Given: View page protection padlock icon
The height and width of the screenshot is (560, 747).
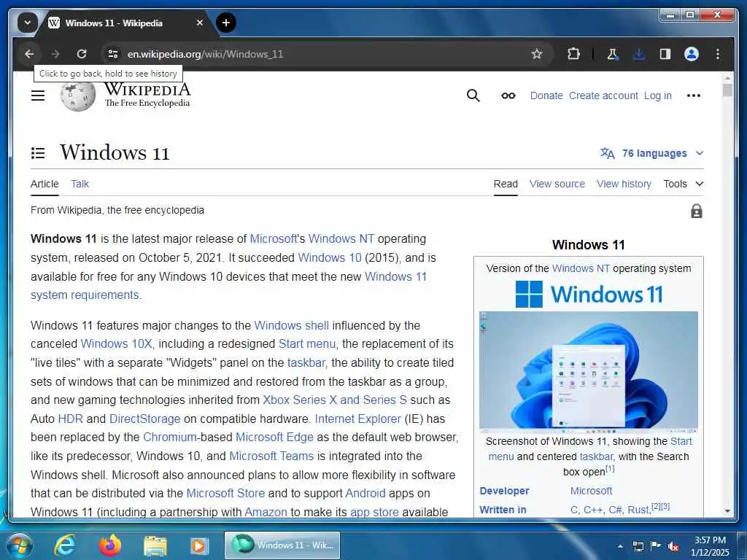Looking at the screenshot, I should (697, 211).
